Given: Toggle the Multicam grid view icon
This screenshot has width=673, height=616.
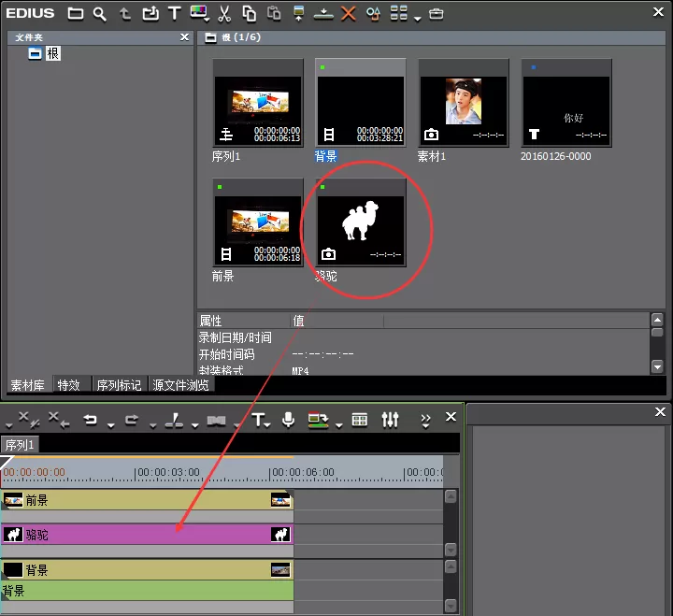Looking at the screenshot, I should (360, 420).
